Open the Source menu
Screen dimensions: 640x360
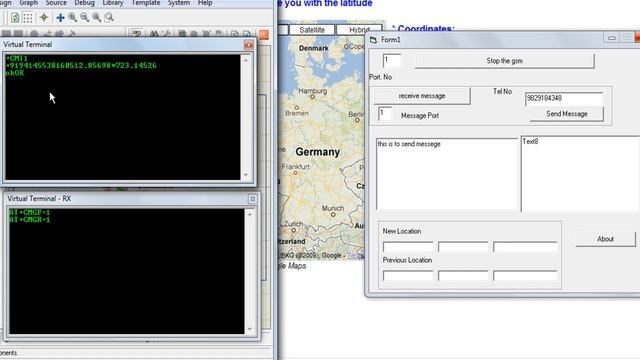click(x=56, y=3)
